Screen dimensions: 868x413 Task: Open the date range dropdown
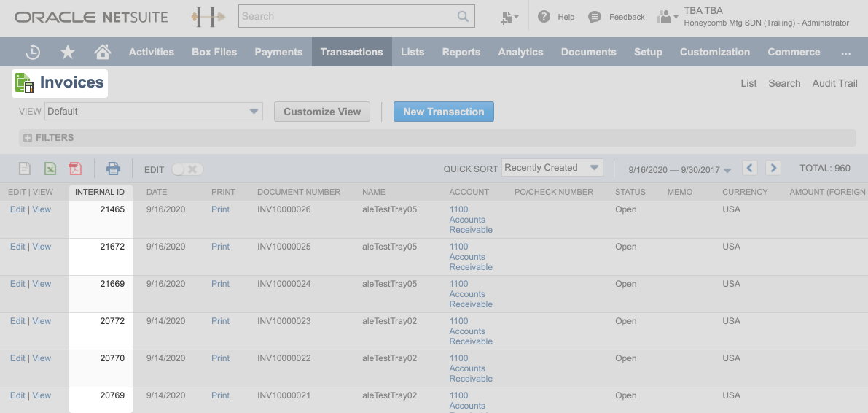679,169
